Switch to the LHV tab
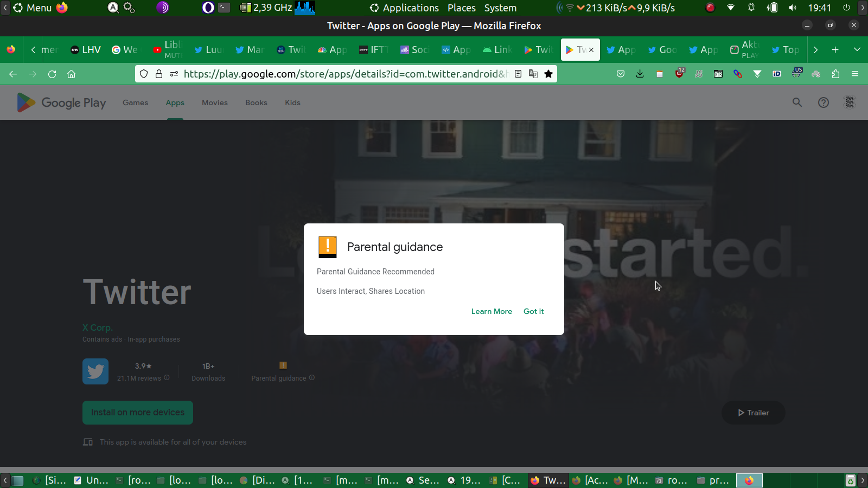Screen dimensions: 868x488 [x=86, y=50]
